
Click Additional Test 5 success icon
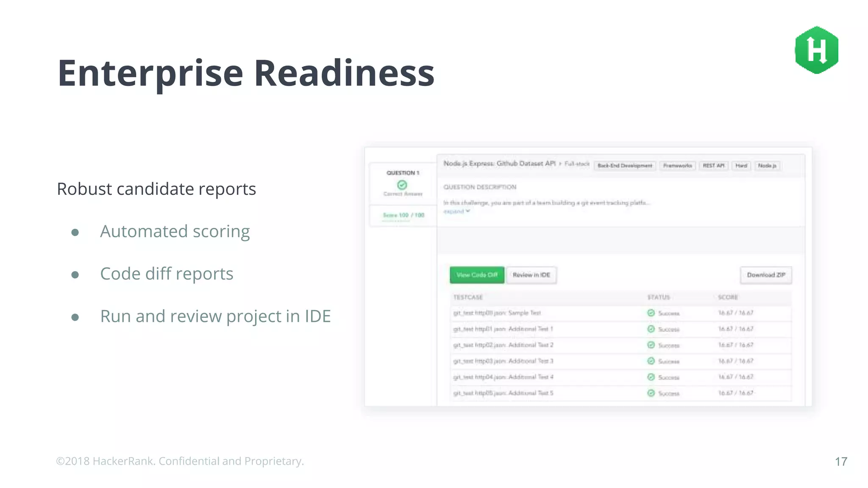coord(651,393)
